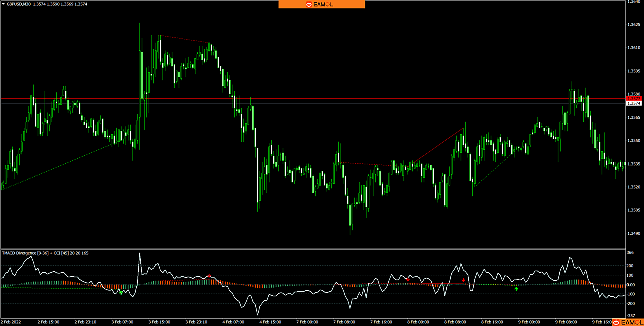The width and height of the screenshot is (644, 326).
Task: Click the 1.3490 price scale label
Action: [x=634, y=233]
